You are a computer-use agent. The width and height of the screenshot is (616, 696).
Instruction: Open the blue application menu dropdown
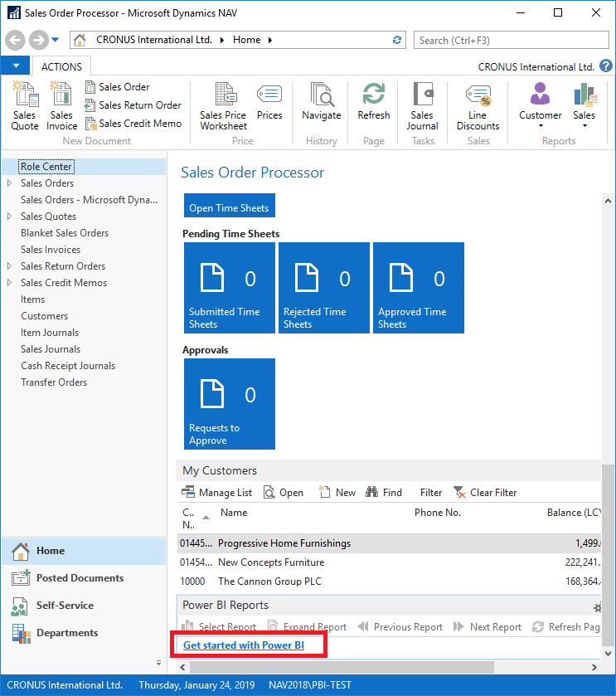click(16, 66)
